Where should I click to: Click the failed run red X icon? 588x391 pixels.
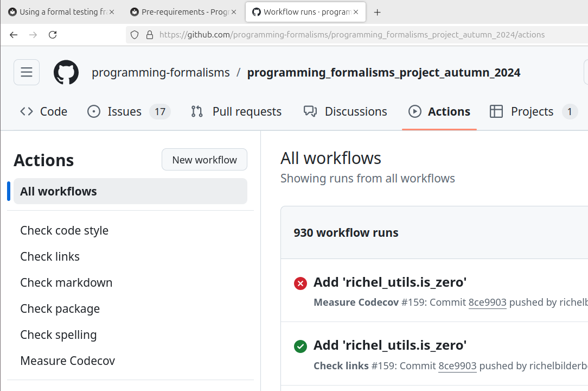click(x=300, y=283)
